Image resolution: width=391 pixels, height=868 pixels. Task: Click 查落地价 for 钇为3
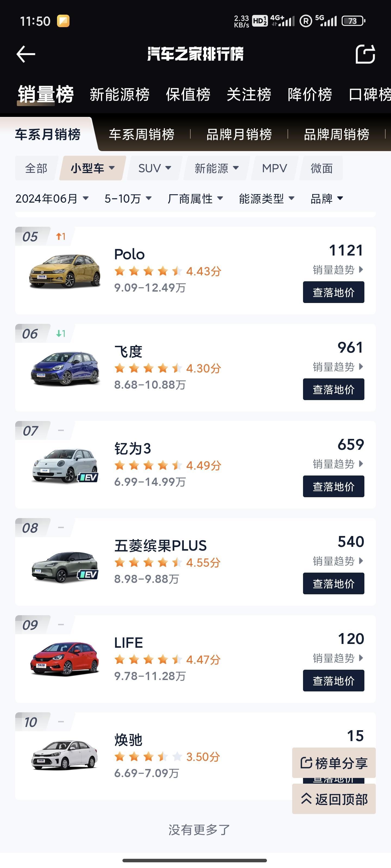coord(333,486)
